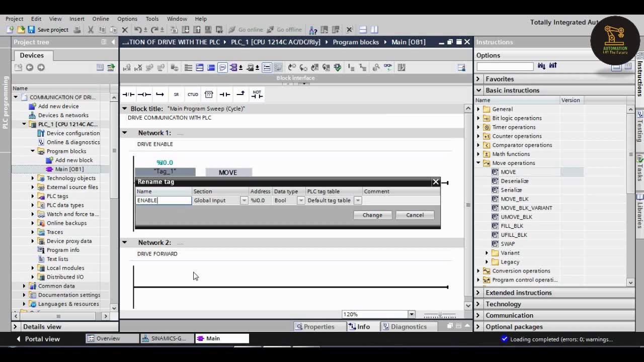Open the Online menu
This screenshot has width=644, height=362.
[x=101, y=19]
